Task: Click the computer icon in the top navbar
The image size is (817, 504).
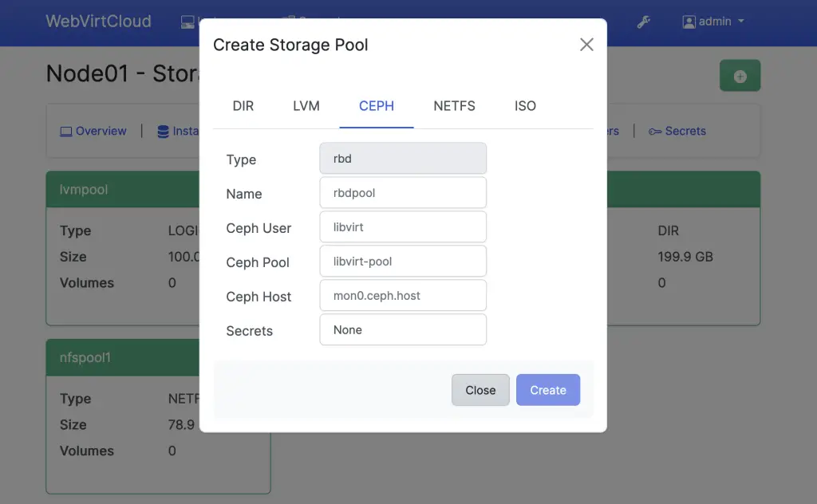Action: [x=186, y=22]
